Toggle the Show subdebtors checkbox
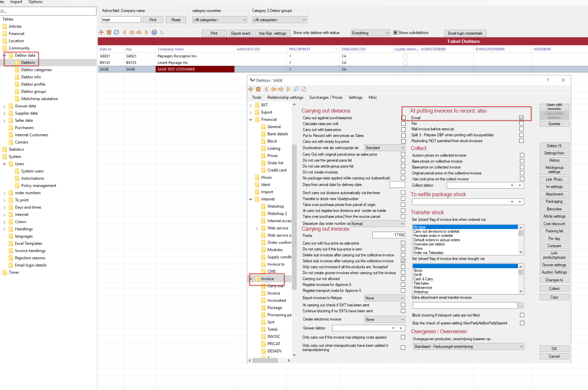This screenshot has width=588, height=390. [x=395, y=33]
